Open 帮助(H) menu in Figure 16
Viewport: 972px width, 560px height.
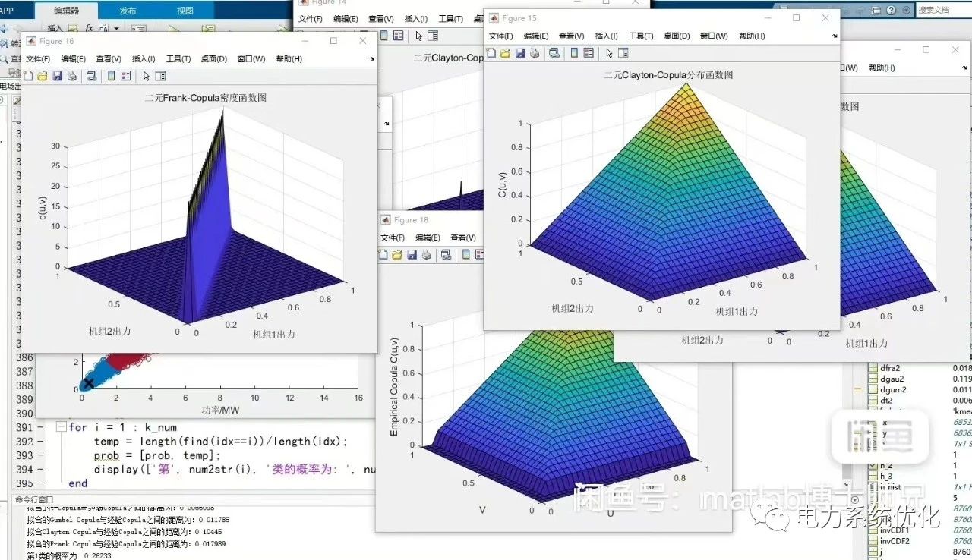[289, 59]
